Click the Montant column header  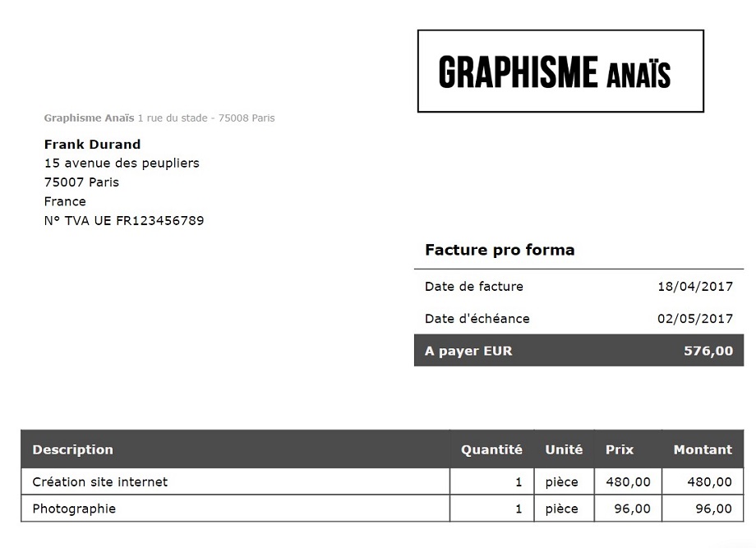(x=703, y=449)
